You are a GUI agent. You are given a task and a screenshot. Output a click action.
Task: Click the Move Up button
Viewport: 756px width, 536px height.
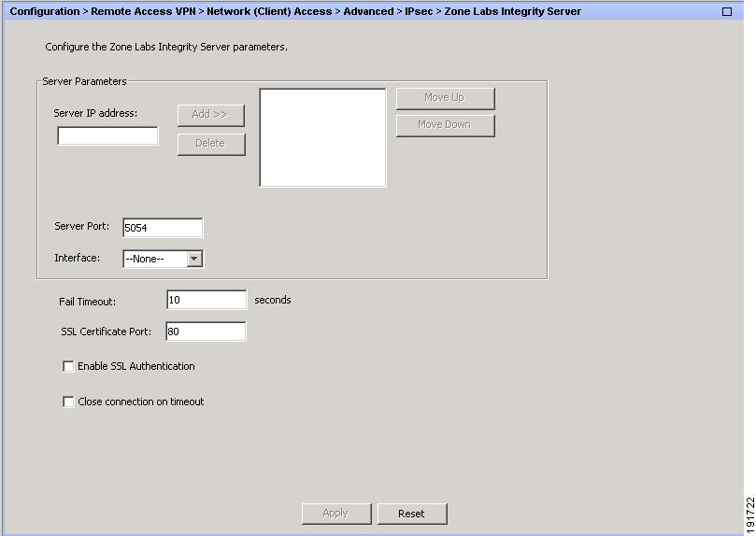(445, 98)
